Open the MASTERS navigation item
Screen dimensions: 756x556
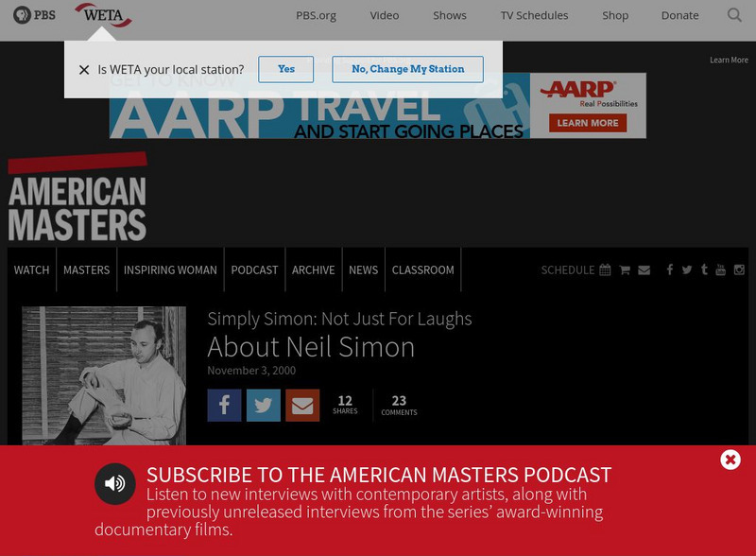tap(86, 269)
